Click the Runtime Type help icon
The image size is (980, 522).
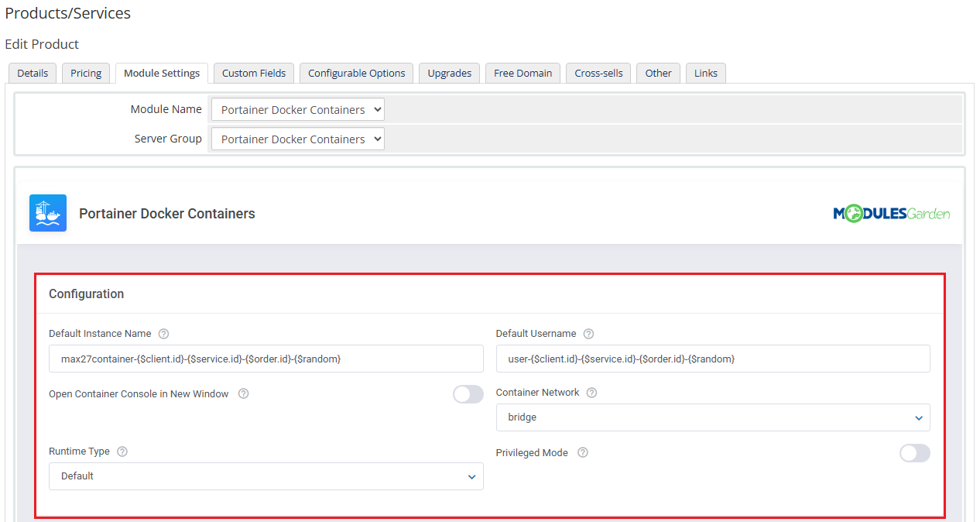(122, 452)
